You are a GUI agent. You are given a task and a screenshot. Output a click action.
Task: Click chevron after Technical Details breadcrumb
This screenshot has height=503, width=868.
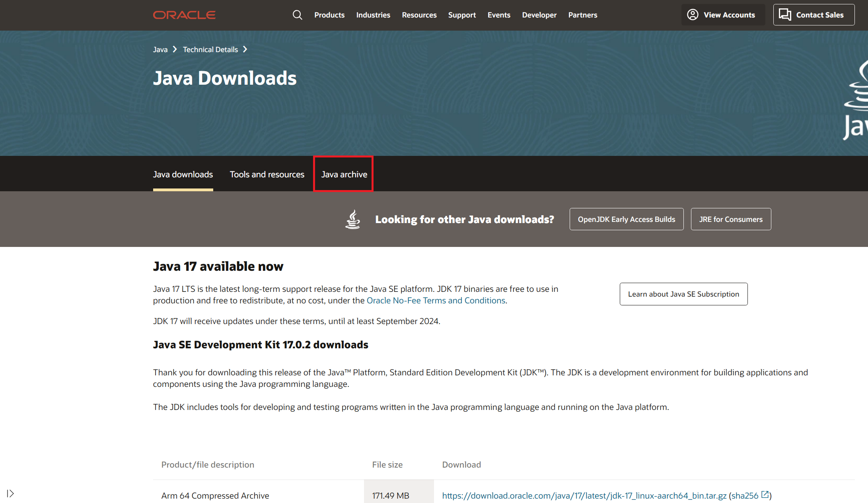click(x=245, y=49)
